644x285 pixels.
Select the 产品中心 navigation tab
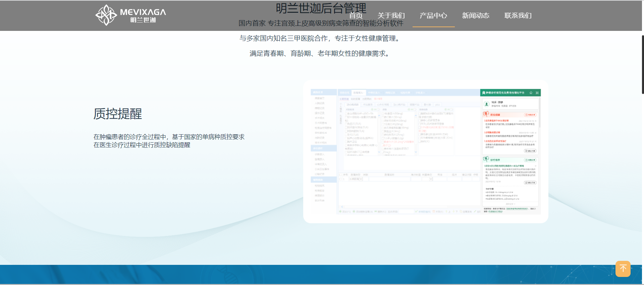click(433, 15)
